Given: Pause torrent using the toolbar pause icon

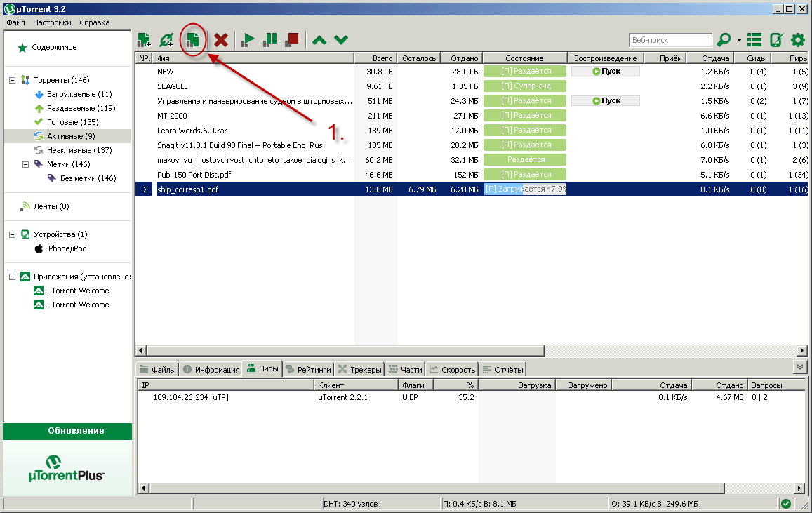Looking at the screenshot, I should [269, 40].
